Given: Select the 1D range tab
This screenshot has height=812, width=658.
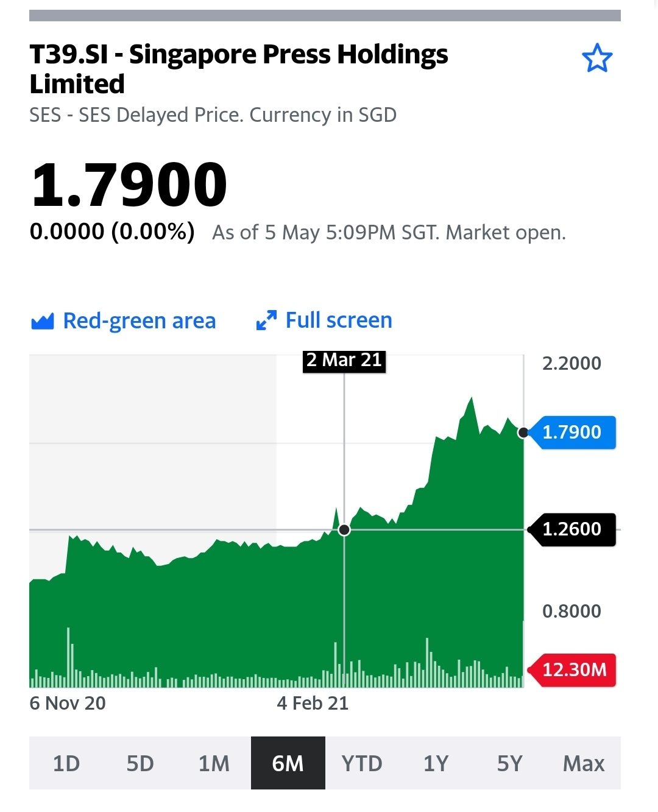Looking at the screenshot, I should click(x=66, y=763).
